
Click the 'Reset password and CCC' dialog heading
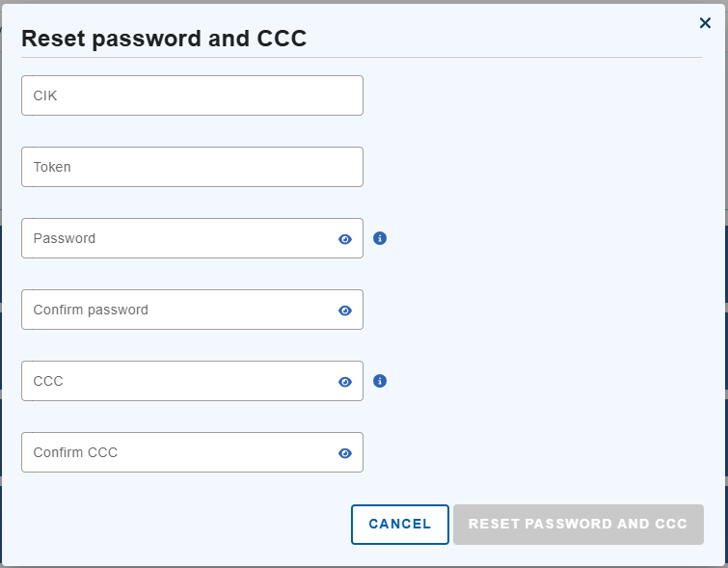coord(164,39)
